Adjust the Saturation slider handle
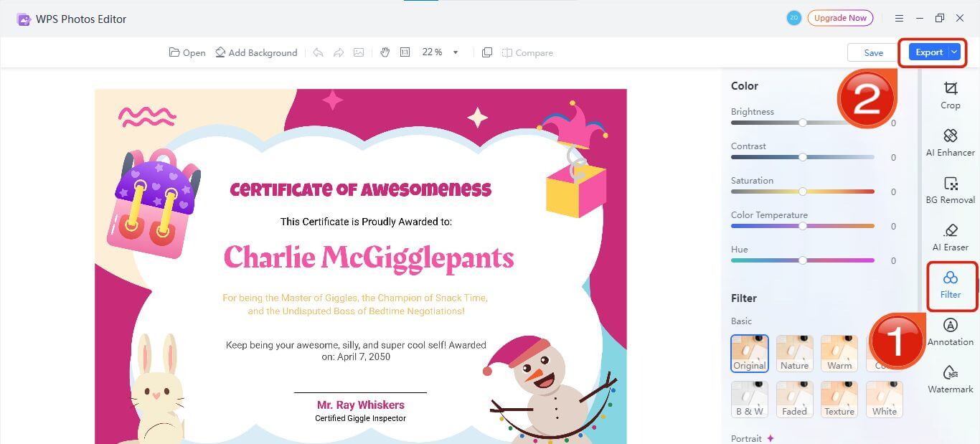Viewport: 980px width, 444px height. (x=803, y=192)
